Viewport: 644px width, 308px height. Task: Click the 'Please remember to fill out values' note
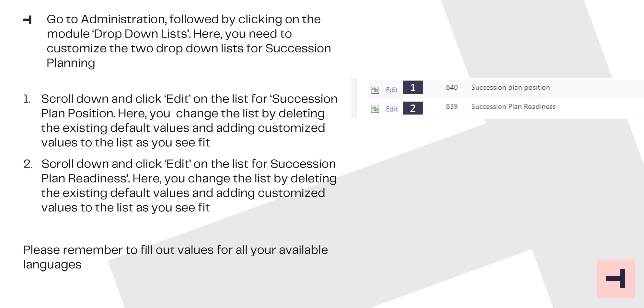tap(175, 257)
